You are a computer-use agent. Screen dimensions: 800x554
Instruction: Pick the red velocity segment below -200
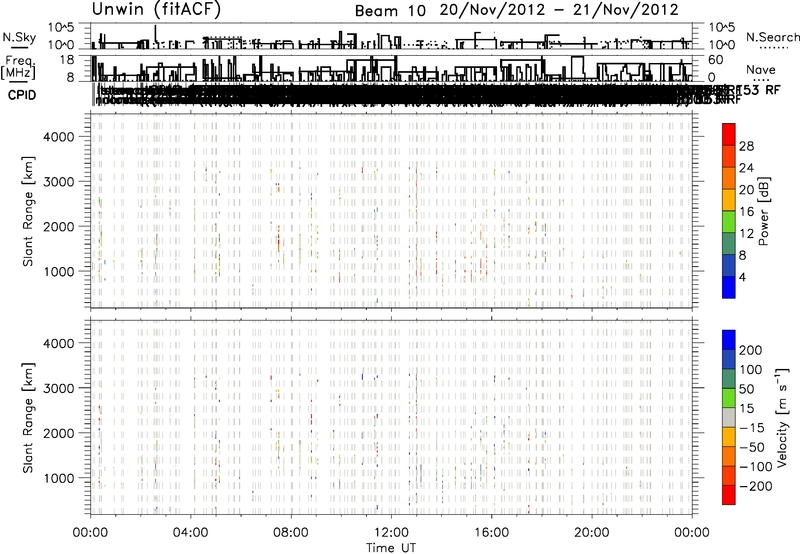(x=729, y=495)
